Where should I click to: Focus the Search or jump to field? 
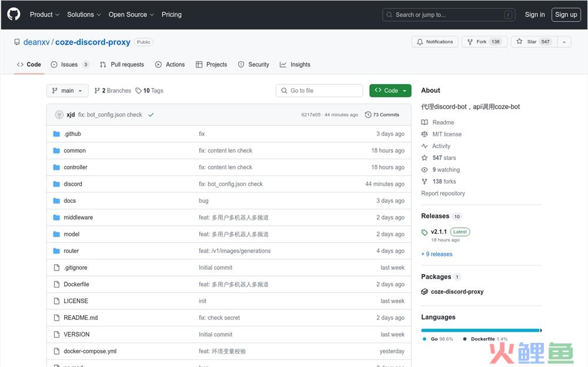449,15
